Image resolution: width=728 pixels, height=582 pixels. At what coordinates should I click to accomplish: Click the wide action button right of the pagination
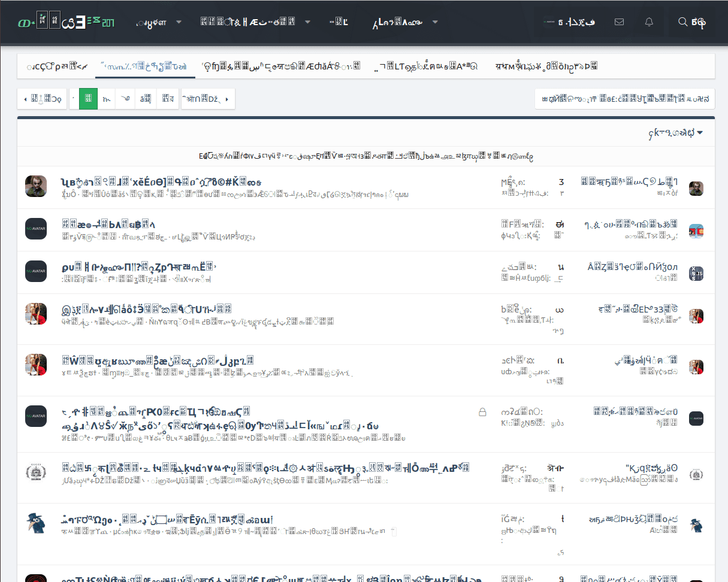[624, 99]
